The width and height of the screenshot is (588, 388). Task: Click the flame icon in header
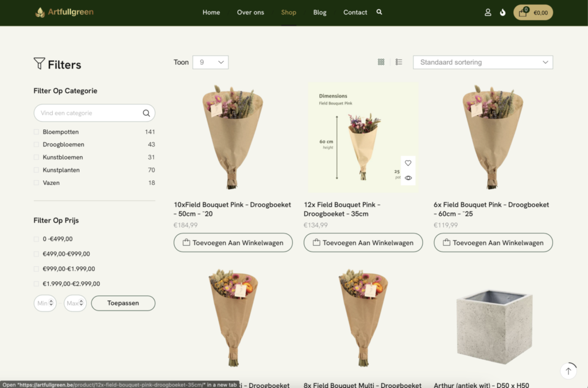tap(502, 13)
